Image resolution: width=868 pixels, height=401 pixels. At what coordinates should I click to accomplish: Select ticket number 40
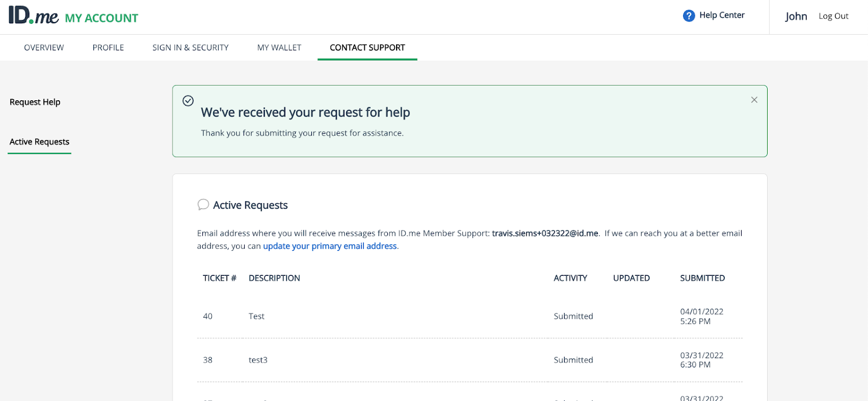pyautogui.click(x=208, y=316)
